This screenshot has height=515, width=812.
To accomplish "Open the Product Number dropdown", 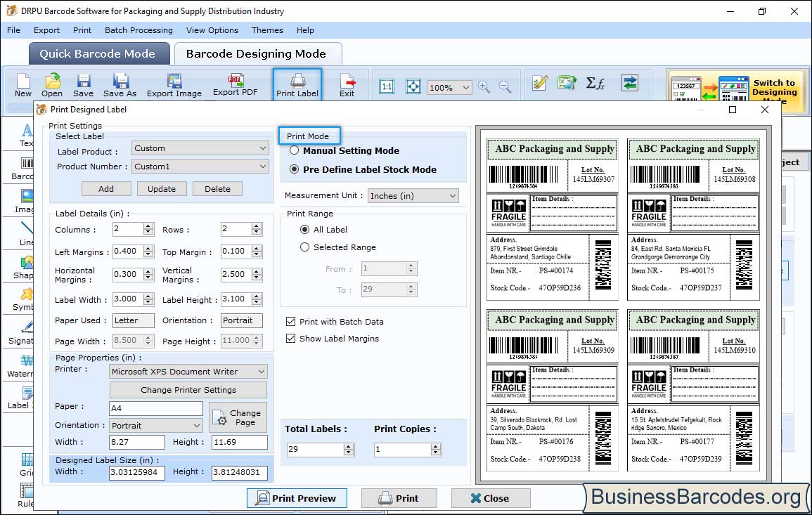I will [x=200, y=167].
